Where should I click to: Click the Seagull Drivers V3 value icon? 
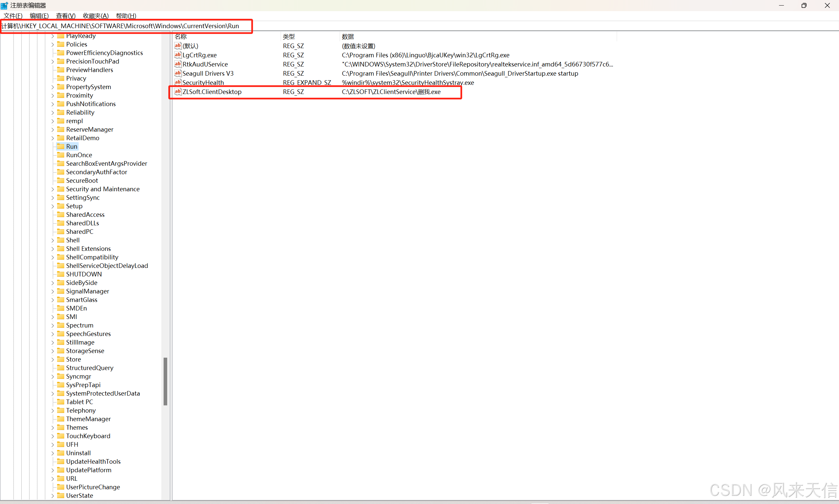click(x=177, y=73)
